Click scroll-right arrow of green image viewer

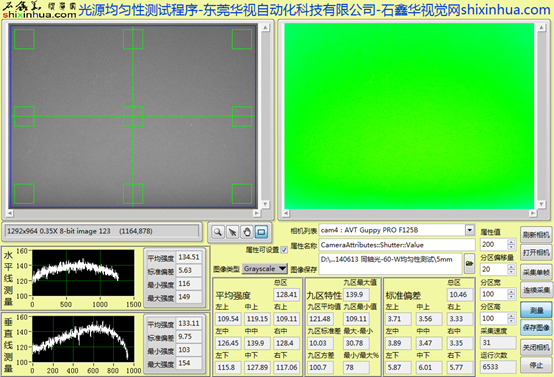[x=532, y=213]
